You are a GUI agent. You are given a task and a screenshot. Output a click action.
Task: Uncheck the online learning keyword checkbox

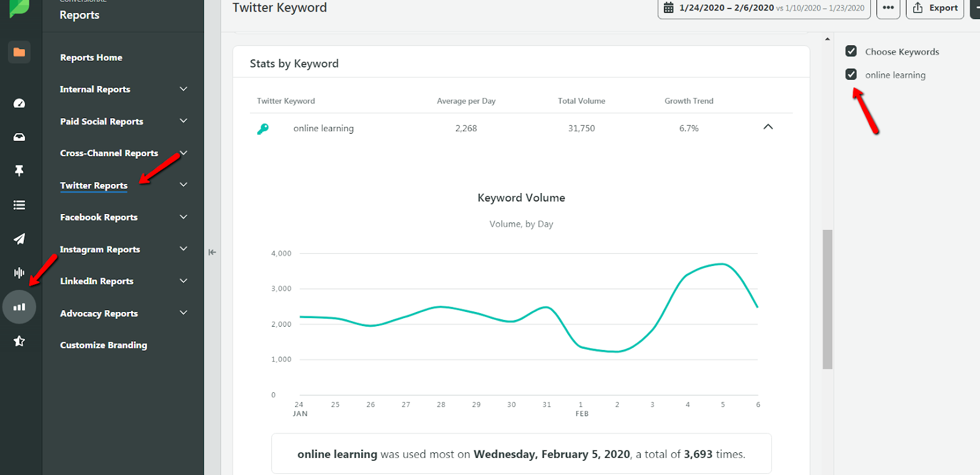pos(851,75)
